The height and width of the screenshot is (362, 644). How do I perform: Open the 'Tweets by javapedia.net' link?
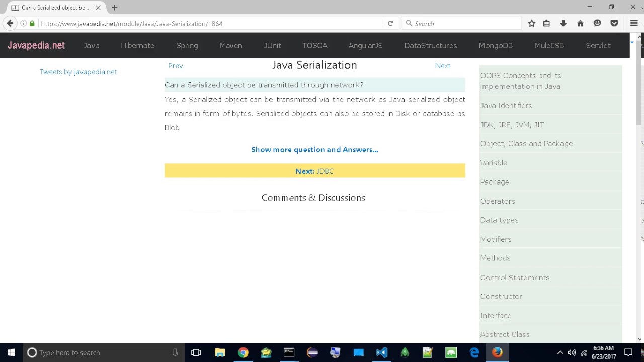coord(78,72)
